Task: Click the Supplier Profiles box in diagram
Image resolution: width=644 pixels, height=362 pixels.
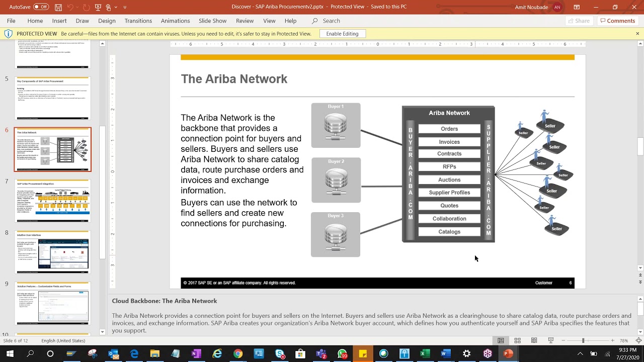Action: point(449,193)
